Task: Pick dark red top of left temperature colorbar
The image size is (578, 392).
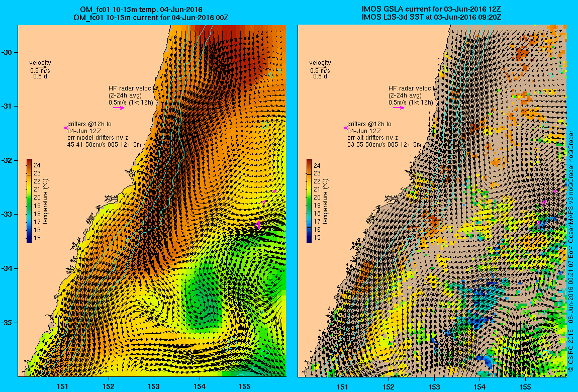Action: 29,161
